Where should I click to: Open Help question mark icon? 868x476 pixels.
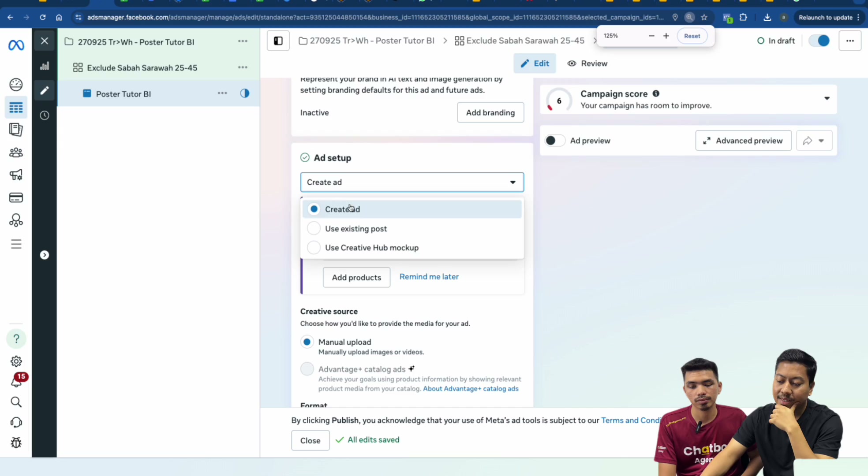click(x=16, y=338)
